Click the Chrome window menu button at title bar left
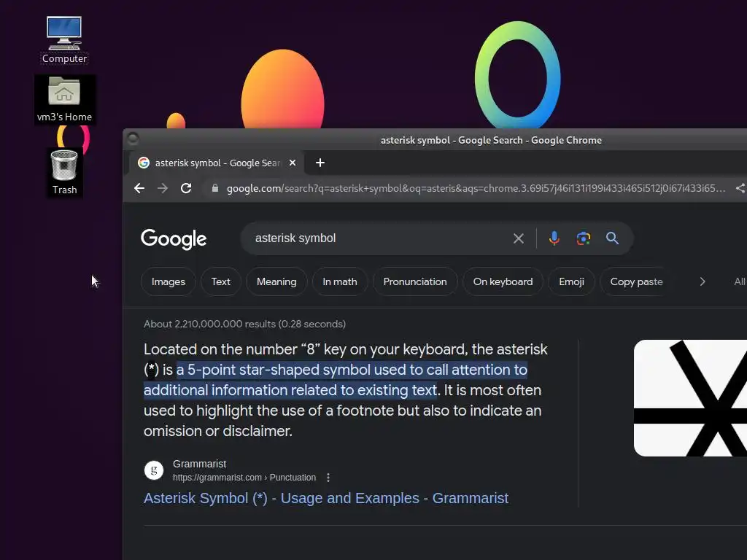The width and height of the screenshot is (747, 560). pyautogui.click(x=133, y=139)
